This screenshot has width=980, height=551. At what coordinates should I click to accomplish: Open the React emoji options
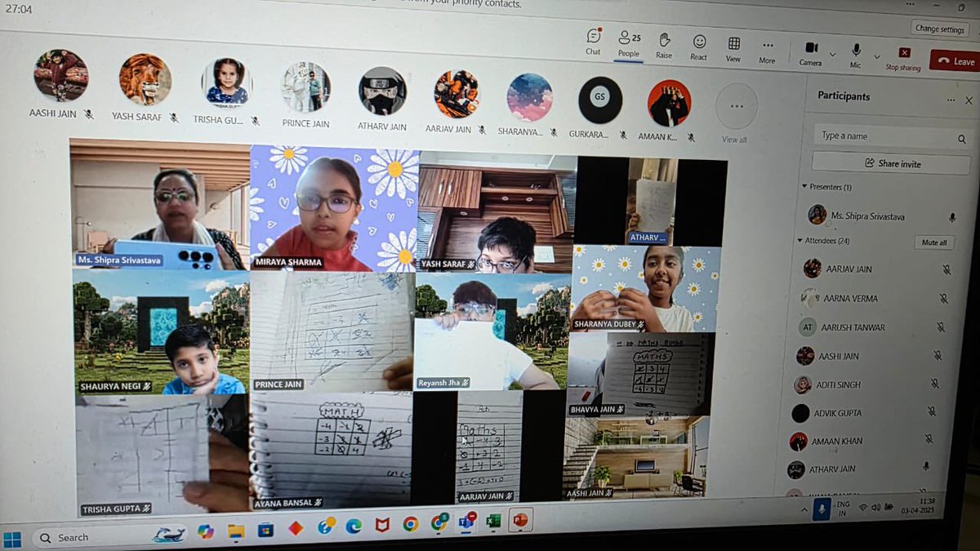click(x=699, y=46)
